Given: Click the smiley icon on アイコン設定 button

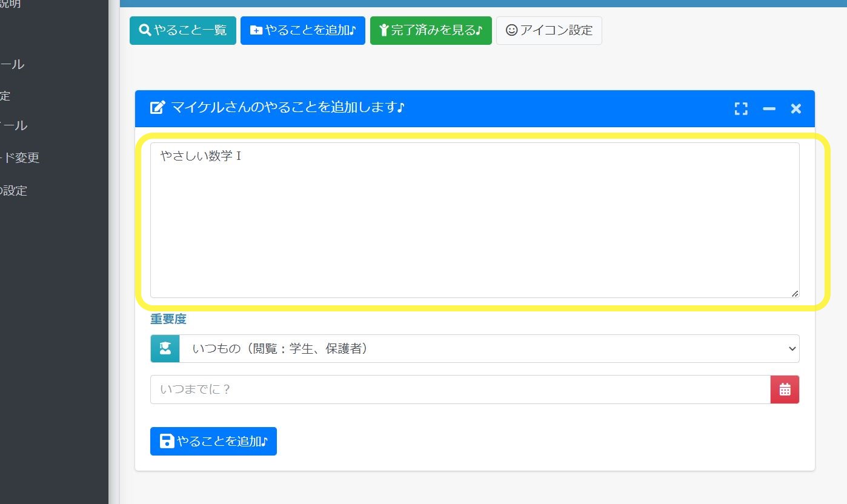Looking at the screenshot, I should (x=511, y=30).
